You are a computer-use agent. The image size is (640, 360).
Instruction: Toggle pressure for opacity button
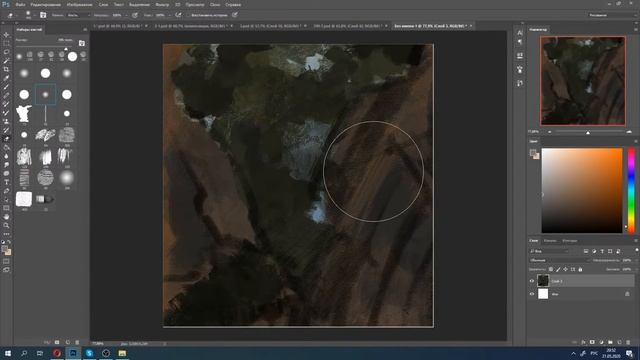pos(135,15)
